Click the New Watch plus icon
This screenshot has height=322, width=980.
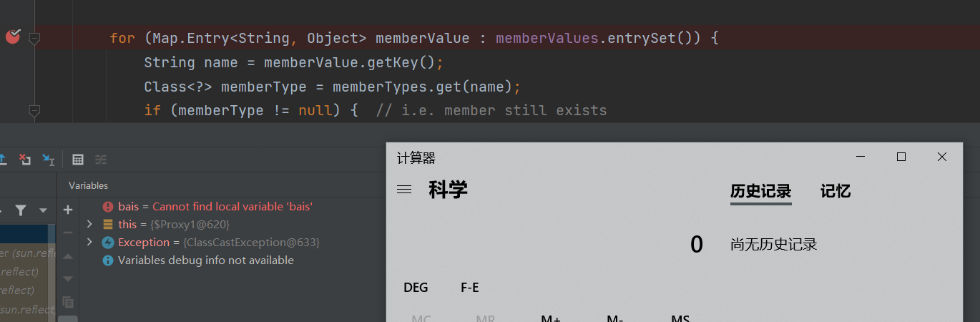coord(68,210)
